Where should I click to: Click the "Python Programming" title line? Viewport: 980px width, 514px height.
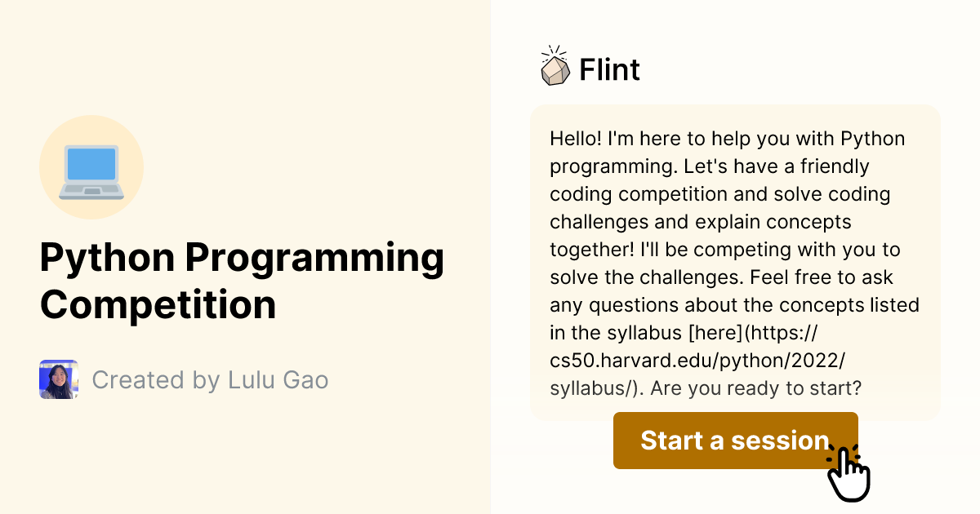(242, 259)
